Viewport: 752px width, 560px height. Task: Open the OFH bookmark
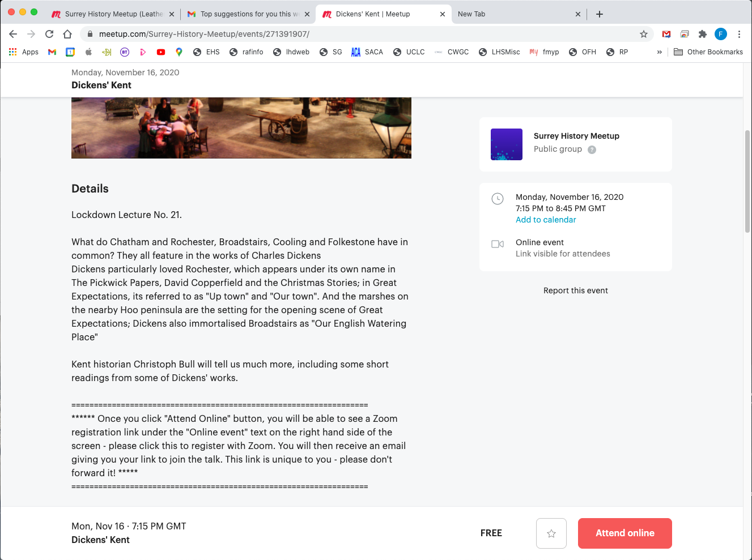pyautogui.click(x=583, y=52)
